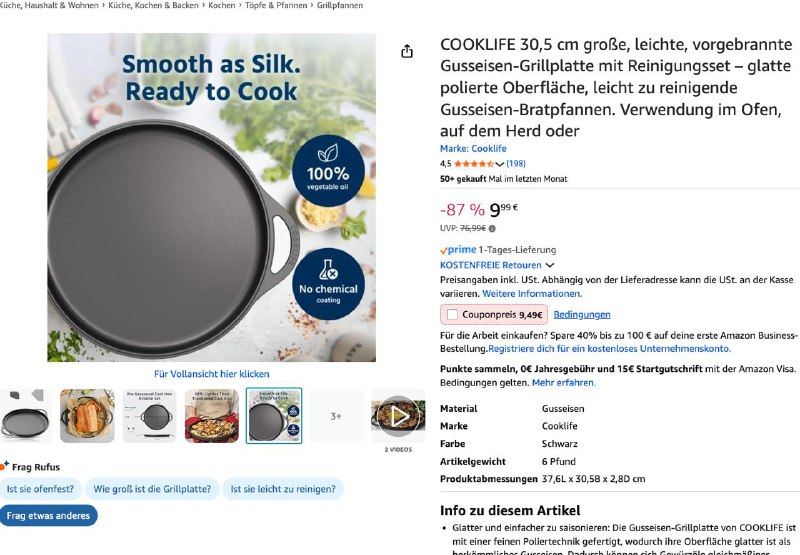This screenshot has height=555, width=800.
Task: Click the Rufus sparkle icon
Action: click(x=5, y=465)
